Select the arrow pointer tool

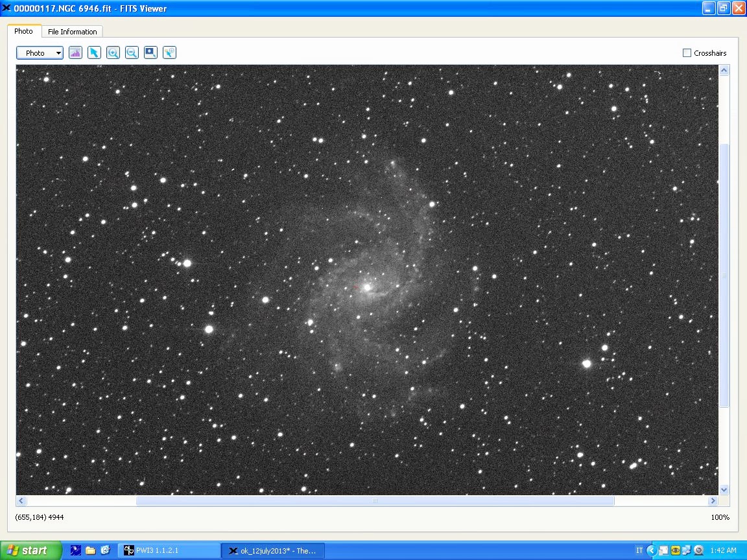point(94,53)
